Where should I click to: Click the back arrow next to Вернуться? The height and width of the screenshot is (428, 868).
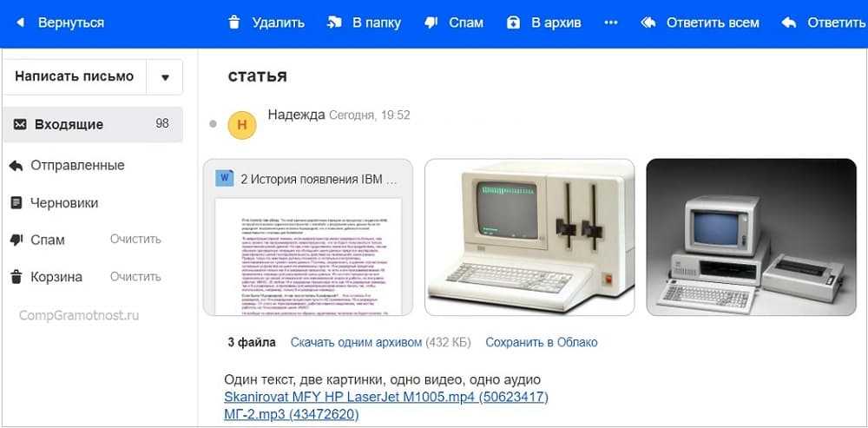tap(21, 23)
